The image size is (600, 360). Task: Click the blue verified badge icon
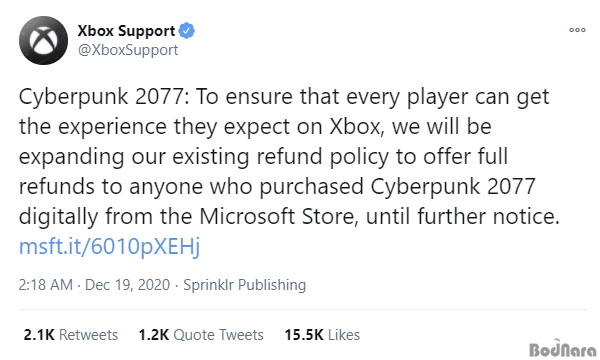pyautogui.click(x=187, y=31)
